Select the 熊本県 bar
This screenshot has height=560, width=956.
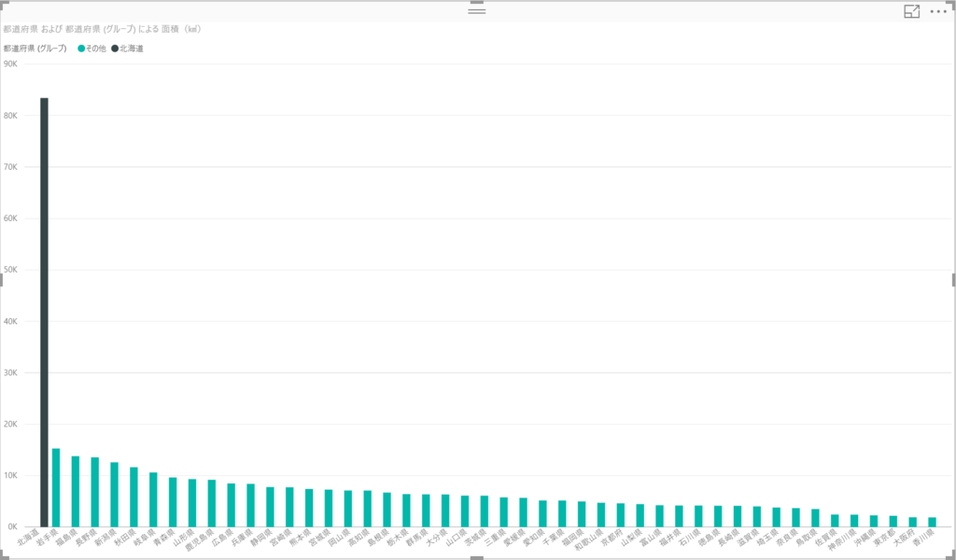[x=309, y=508]
